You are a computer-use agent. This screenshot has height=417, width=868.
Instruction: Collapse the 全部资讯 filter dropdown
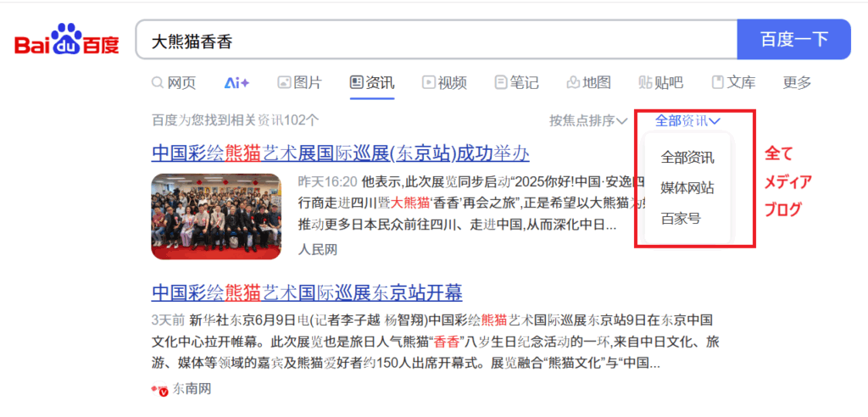pyautogui.click(x=687, y=120)
